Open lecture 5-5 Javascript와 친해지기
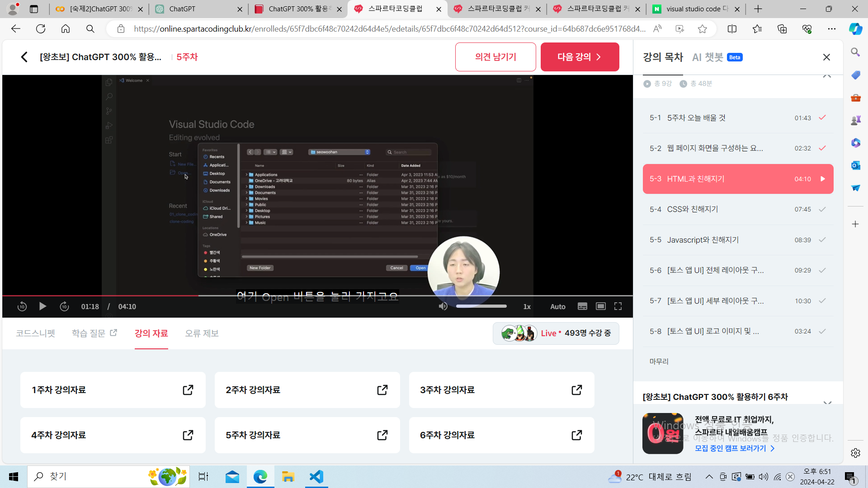 pyautogui.click(x=738, y=240)
